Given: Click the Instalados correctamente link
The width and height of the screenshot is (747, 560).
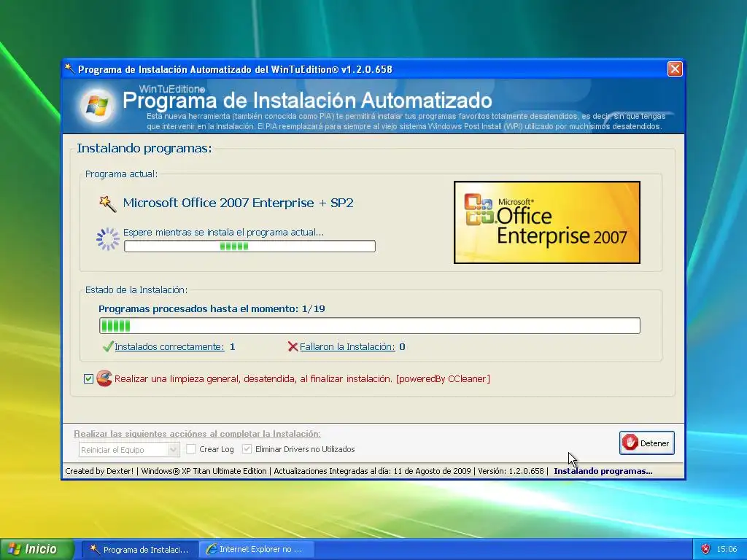Looking at the screenshot, I should click(169, 346).
